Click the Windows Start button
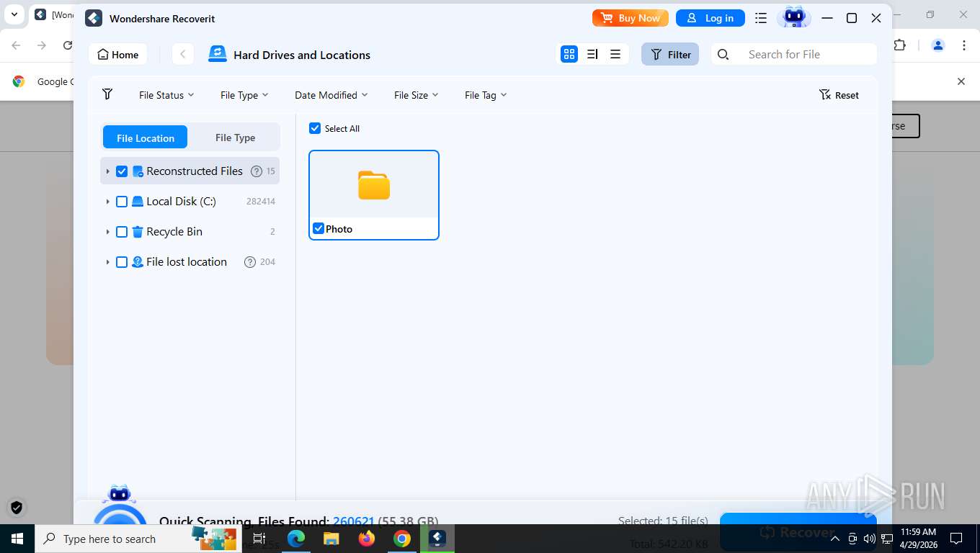Screen dimensions: 980x553 (x=17, y=539)
